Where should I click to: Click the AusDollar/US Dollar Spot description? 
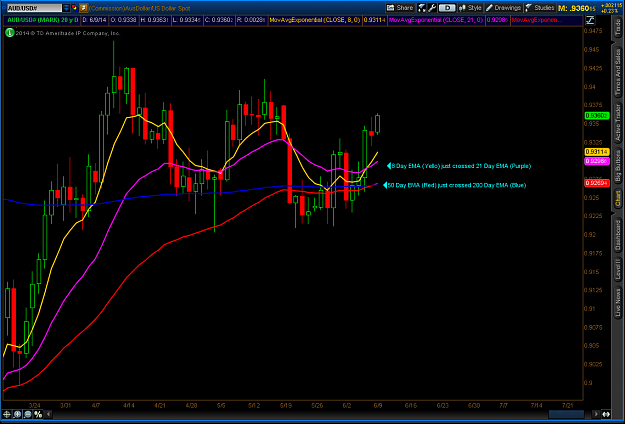click(x=140, y=8)
